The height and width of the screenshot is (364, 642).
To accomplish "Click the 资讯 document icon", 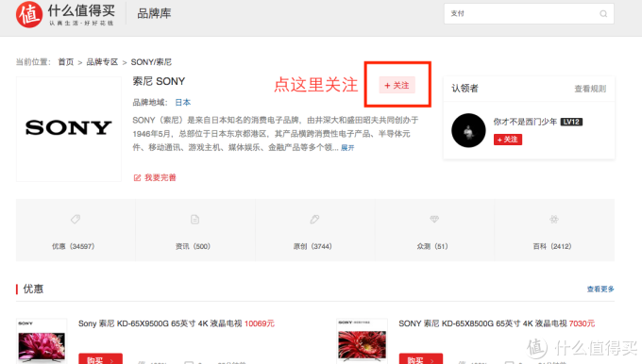I will 194,219.
